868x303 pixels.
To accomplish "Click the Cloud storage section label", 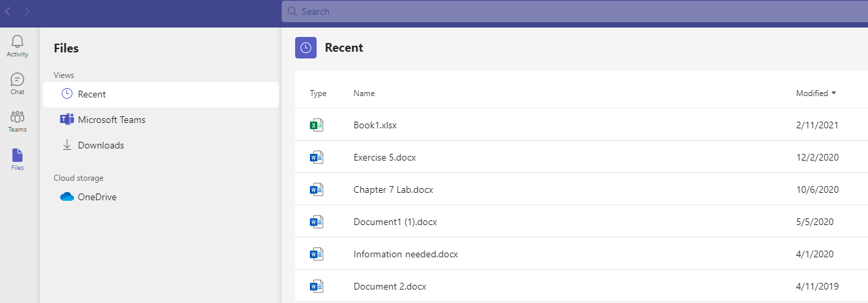I will (78, 178).
